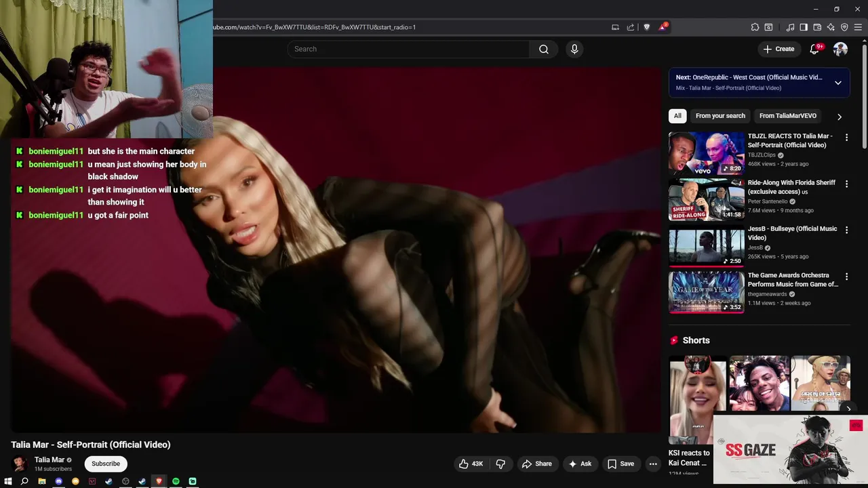Open Talia Mar channel avatar
Viewport: 868px width, 488px height.
20,464
